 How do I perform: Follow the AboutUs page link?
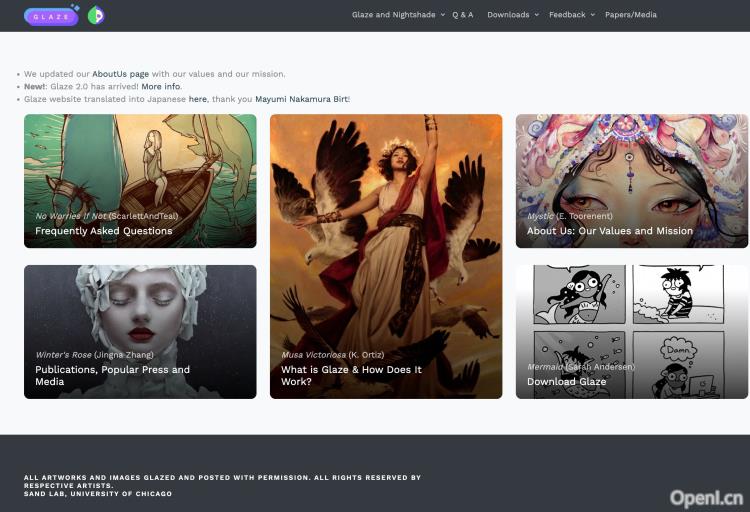tap(120, 74)
